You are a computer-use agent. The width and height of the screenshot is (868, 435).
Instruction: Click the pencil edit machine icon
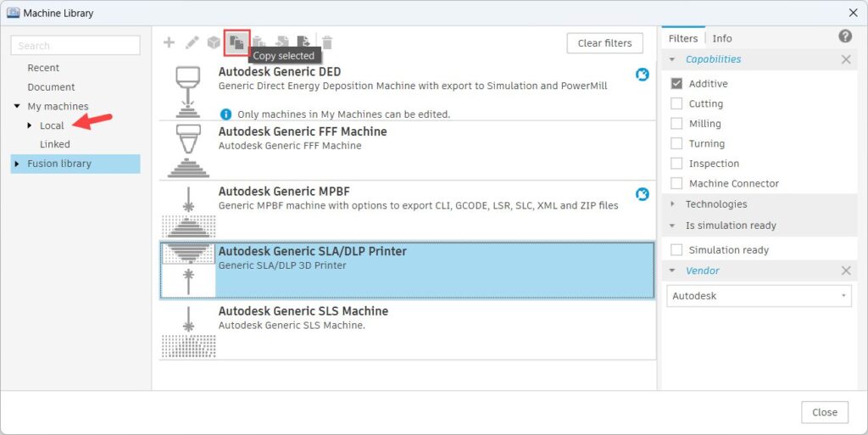tap(192, 42)
